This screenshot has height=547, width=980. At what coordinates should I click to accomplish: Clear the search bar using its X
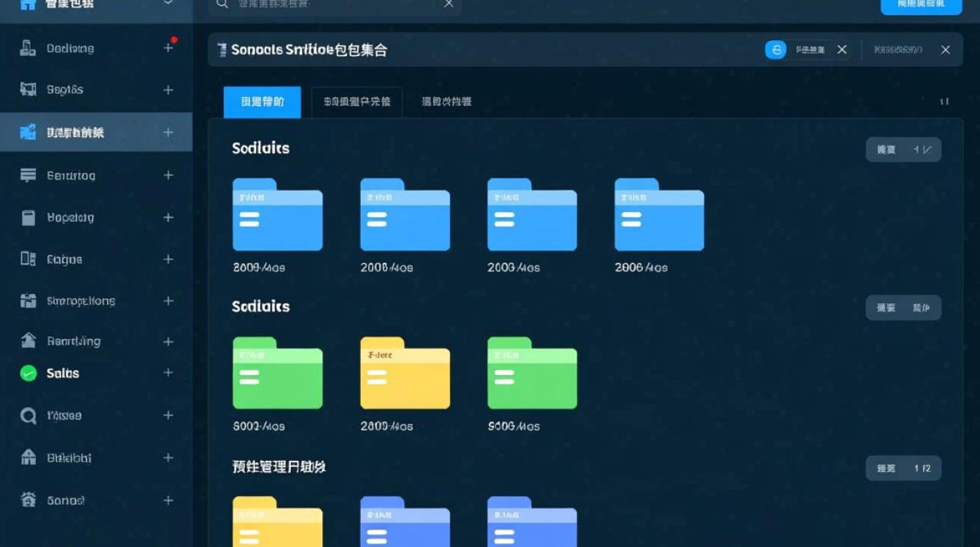point(448,4)
